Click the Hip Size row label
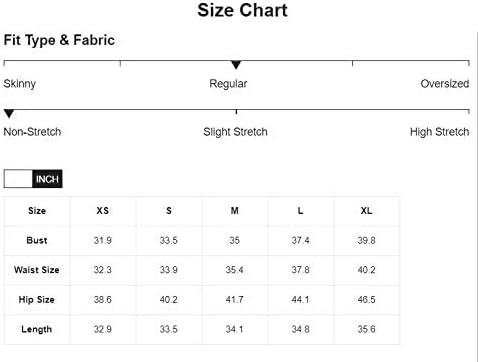The image size is (478, 362). (x=37, y=299)
